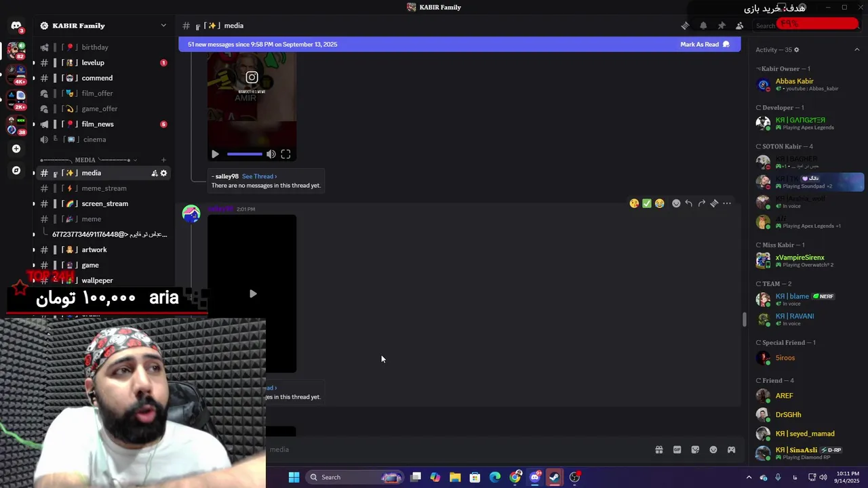Open Windows Start menu
This screenshot has height=488, width=868.
click(294, 477)
